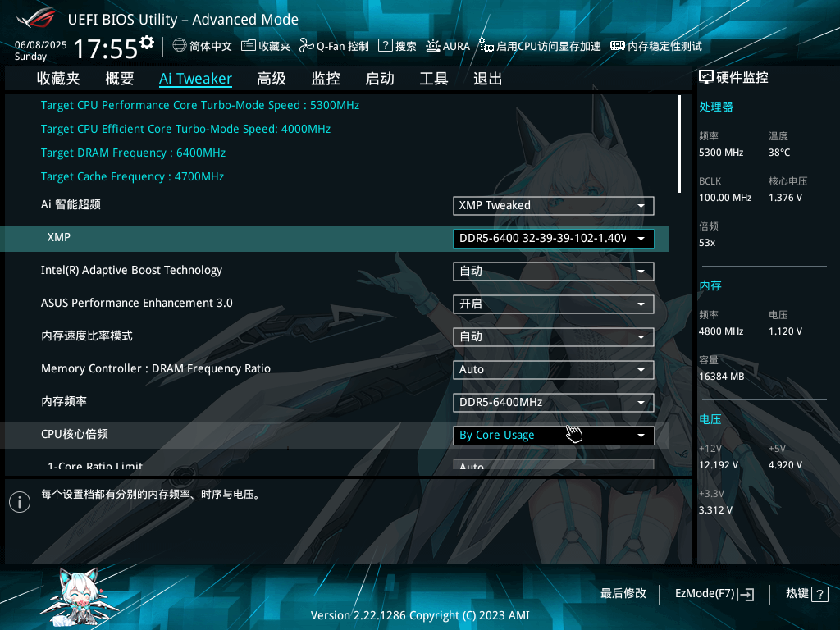Image resolution: width=840 pixels, height=630 pixels.
Task: Open clock settings gear icon
Action: (147, 43)
